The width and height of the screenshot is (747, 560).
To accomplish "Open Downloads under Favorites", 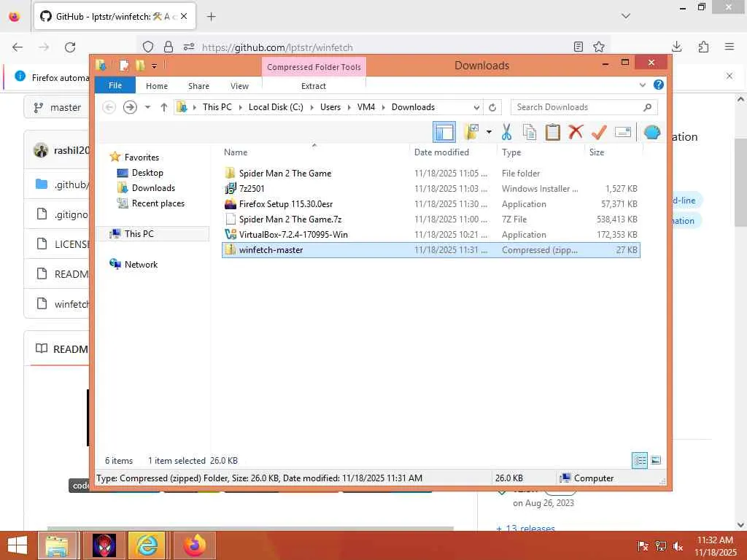I will click(x=153, y=188).
